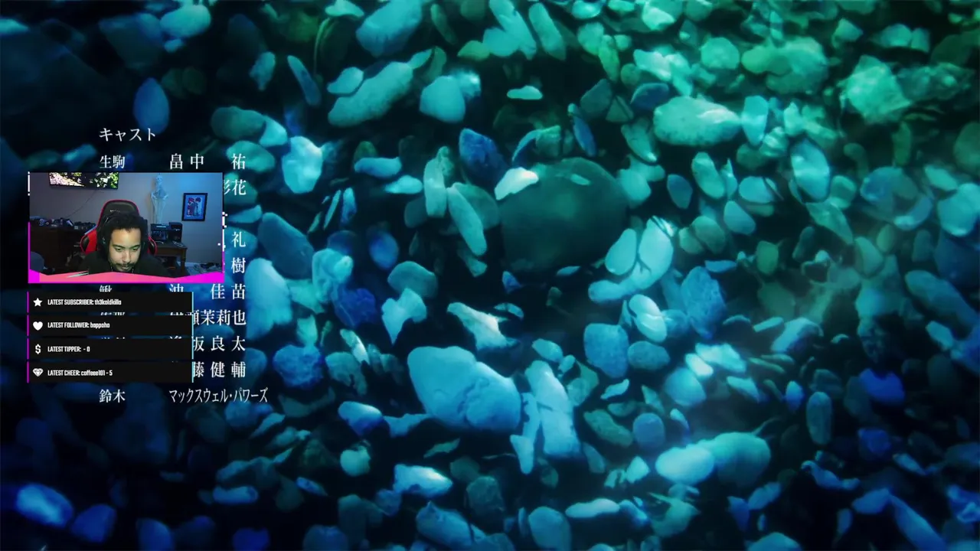Click the "LATEST FOLLOWER: bappoho" text
This screenshot has width=980, height=551.
[78, 325]
